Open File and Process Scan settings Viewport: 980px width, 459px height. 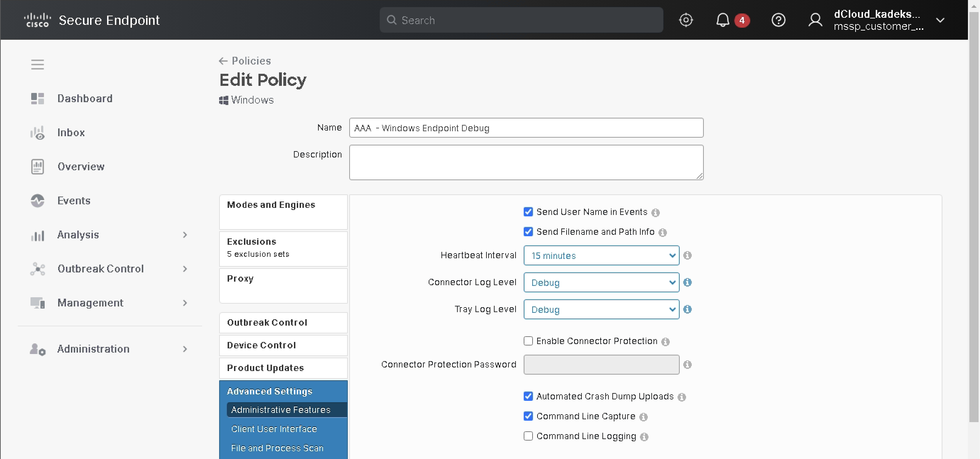coord(277,448)
